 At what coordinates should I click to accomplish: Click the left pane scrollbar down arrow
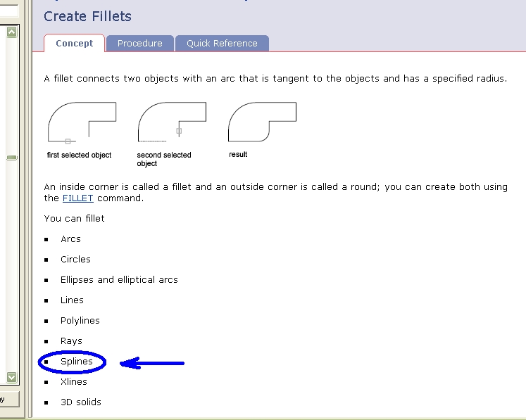[11, 378]
